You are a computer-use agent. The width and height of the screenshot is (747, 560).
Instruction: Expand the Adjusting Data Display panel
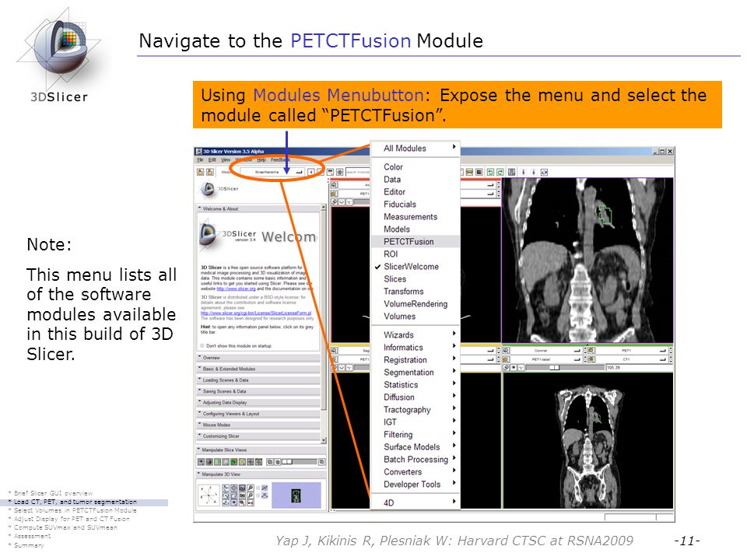coord(258,402)
